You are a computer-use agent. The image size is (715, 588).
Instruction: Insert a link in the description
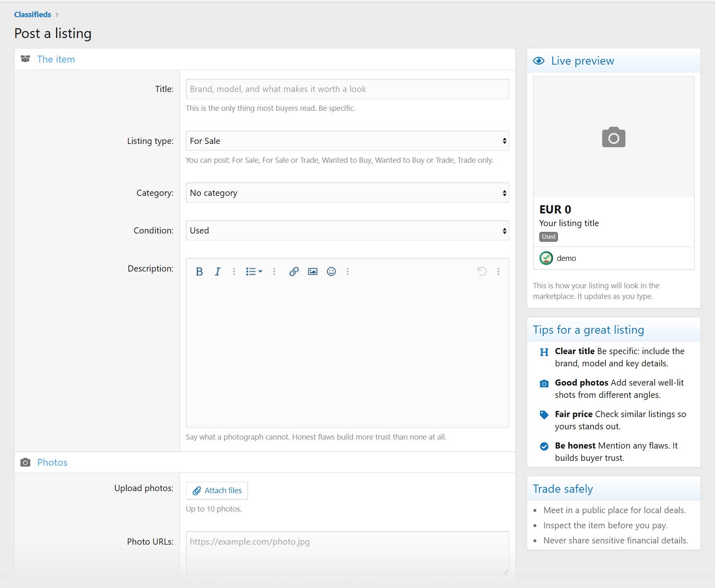coord(294,272)
